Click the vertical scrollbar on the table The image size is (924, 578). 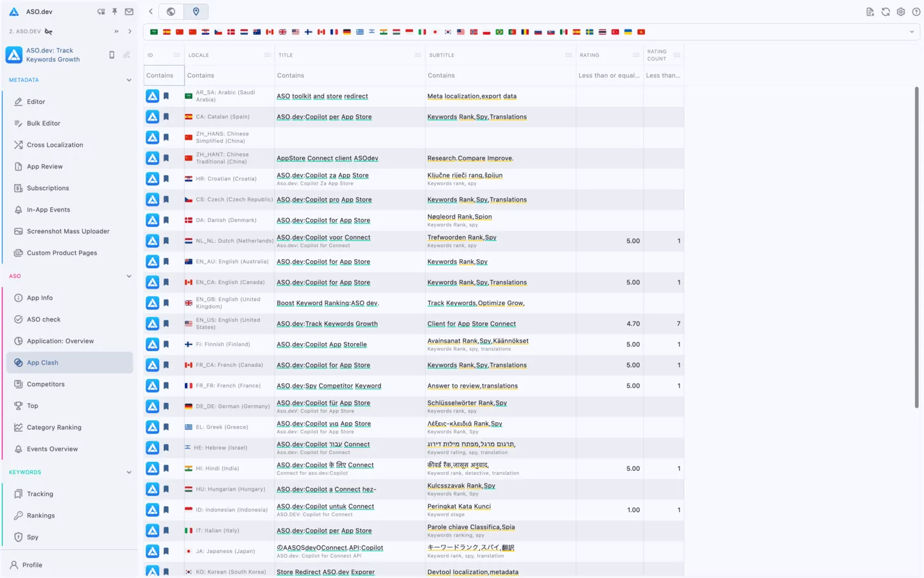click(x=916, y=247)
